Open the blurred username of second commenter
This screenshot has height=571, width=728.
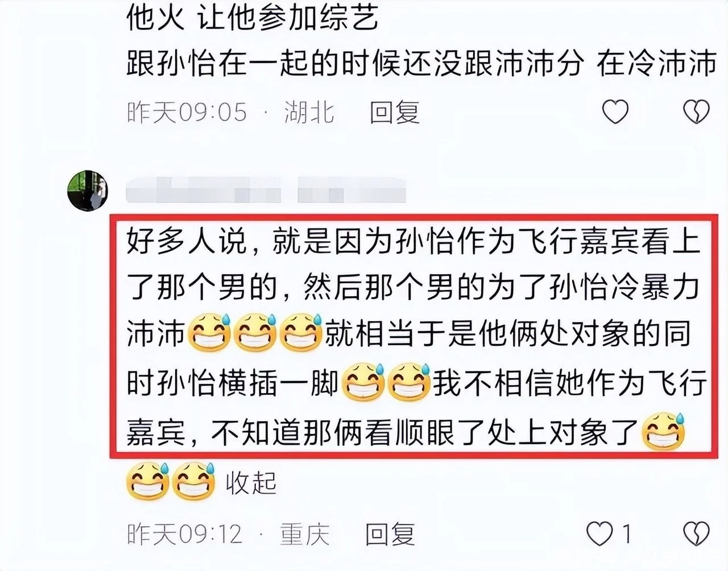[266, 189]
